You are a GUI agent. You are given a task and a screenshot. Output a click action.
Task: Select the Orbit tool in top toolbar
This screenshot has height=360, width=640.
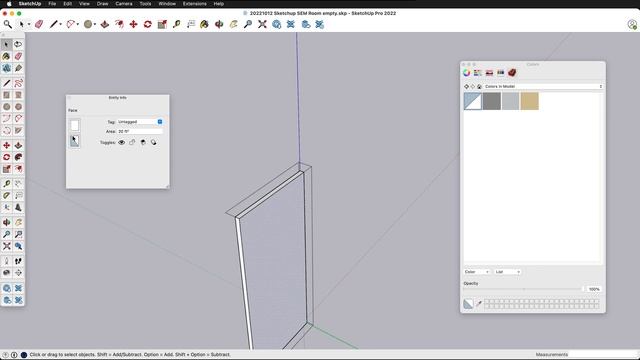[x=219, y=24]
